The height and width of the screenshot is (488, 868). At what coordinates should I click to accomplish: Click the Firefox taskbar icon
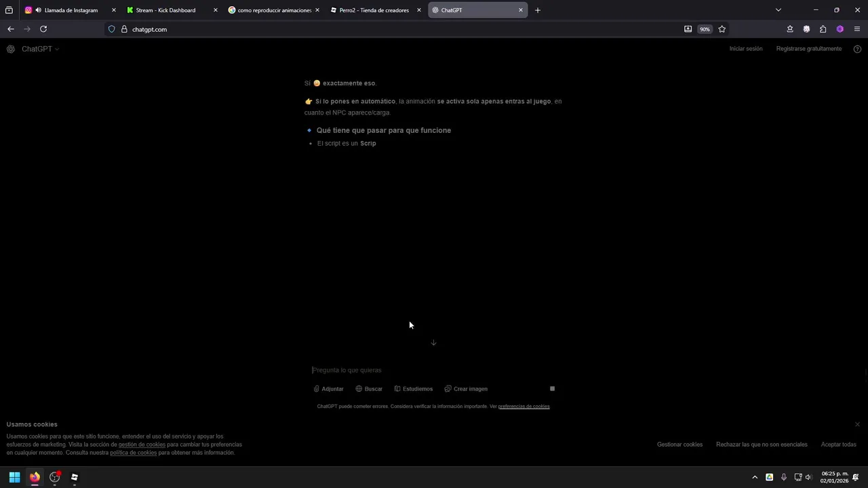click(x=35, y=477)
